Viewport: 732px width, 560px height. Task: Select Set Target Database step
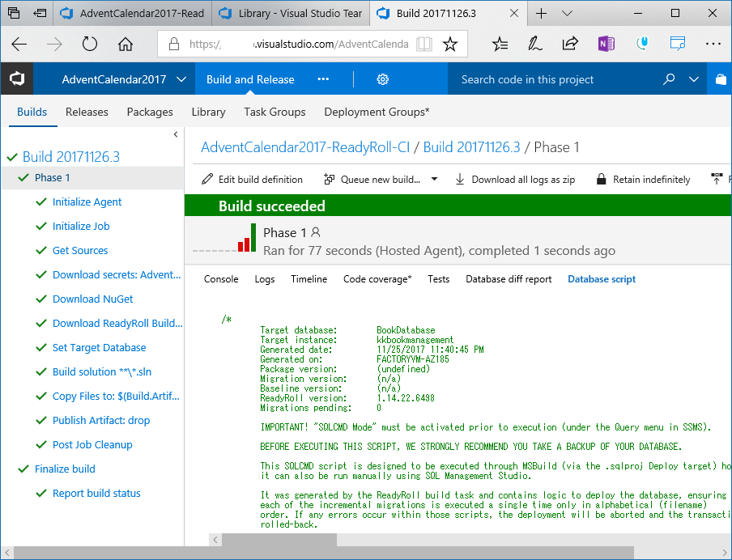coord(99,347)
